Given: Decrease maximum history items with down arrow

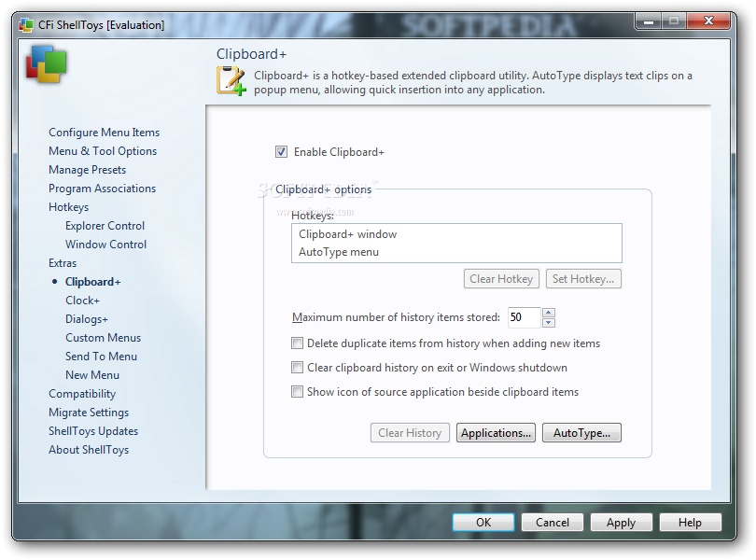Looking at the screenshot, I should click(x=548, y=323).
